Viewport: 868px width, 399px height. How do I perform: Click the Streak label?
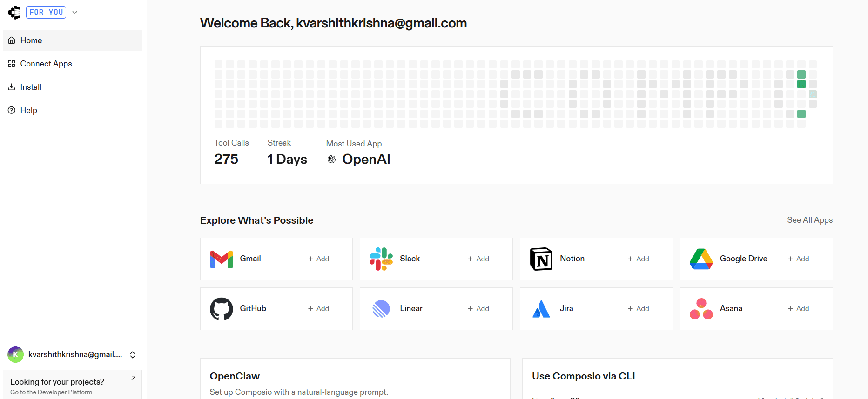point(279,143)
